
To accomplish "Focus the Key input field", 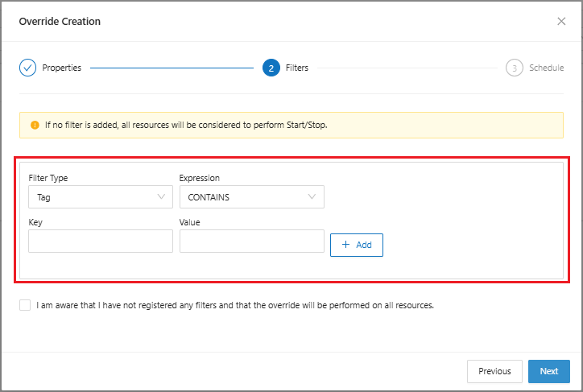I will (x=100, y=241).
